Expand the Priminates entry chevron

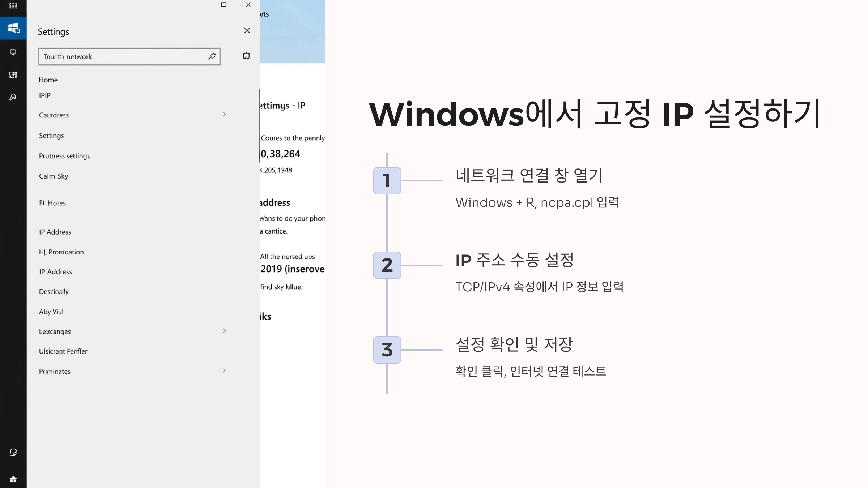[x=225, y=370]
